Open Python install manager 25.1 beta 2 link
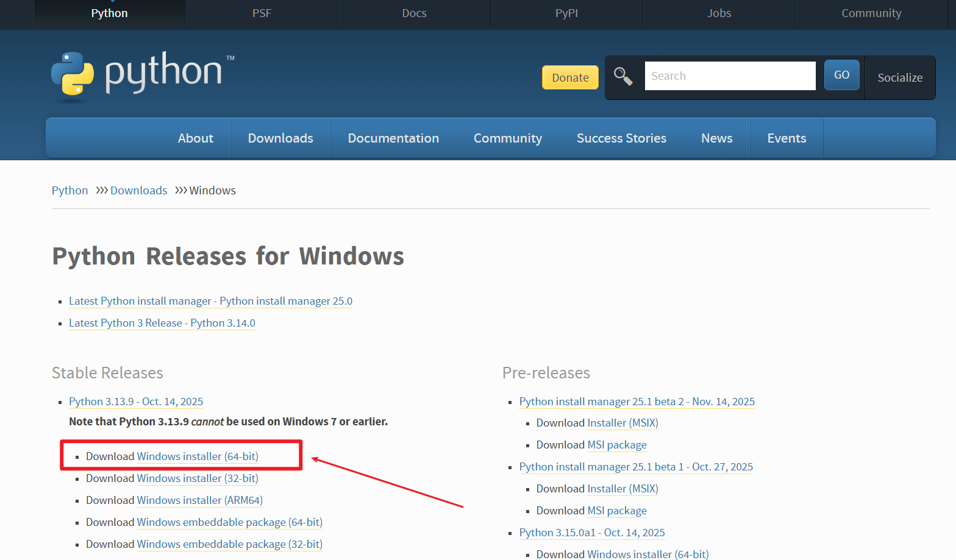This screenshot has width=956, height=560. pyautogui.click(x=637, y=402)
